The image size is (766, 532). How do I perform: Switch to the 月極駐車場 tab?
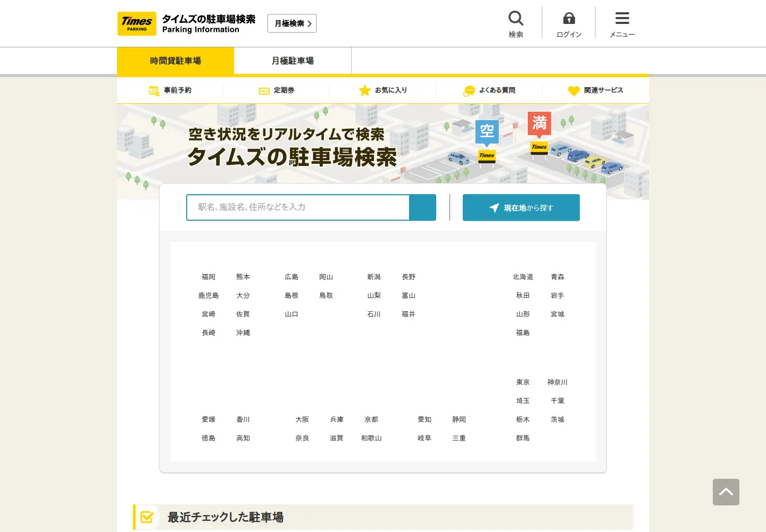(x=293, y=61)
